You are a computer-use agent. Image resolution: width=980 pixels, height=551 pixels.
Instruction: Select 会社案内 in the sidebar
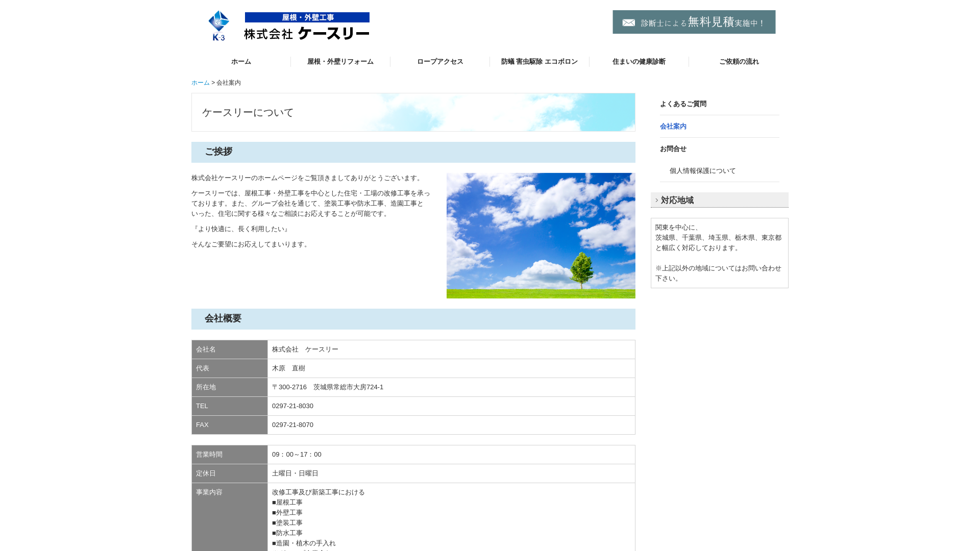(x=720, y=127)
